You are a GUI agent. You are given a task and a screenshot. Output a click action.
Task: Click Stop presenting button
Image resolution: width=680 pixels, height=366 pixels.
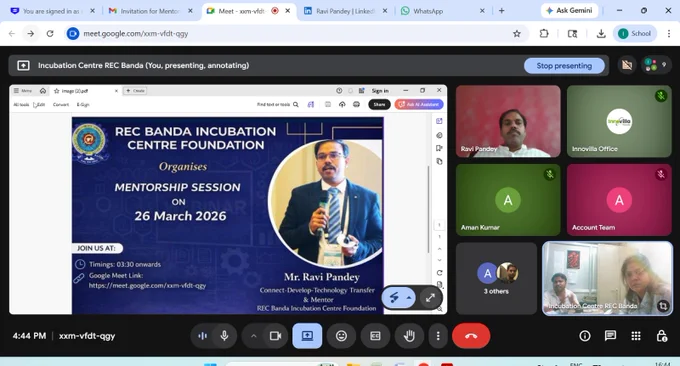pyautogui.click(x=564, y=66)
